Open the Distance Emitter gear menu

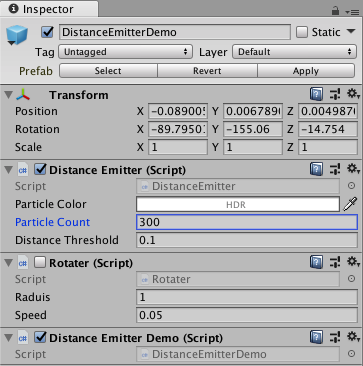[353, 169]
